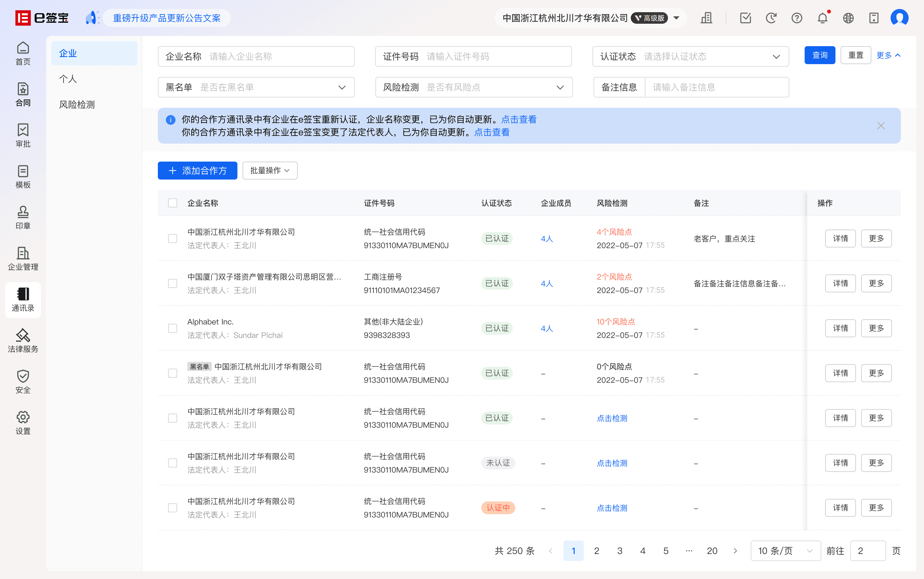Image resolution: width=924 pixels, height=579 pixels.
Task: Select the 风险检测 tab in left panel
Action: click(x=94, y=105)
